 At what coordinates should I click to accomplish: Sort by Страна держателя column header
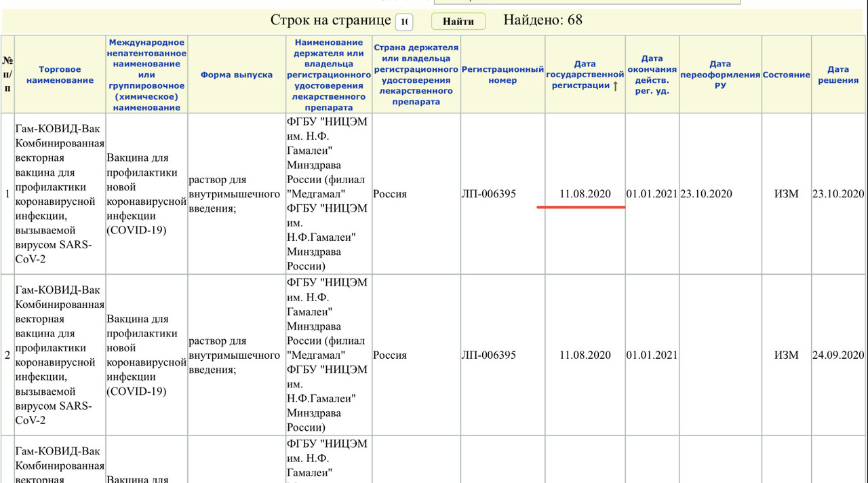click(416, 75)
